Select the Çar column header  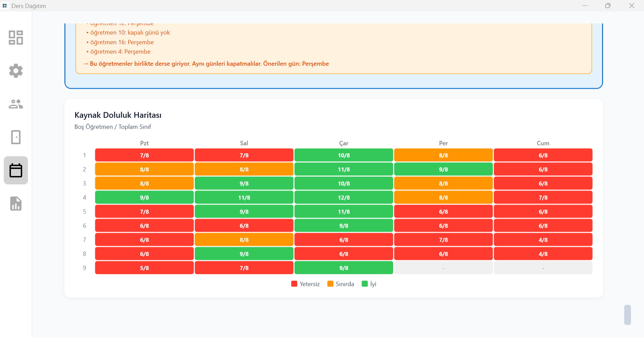click(343, 143)
